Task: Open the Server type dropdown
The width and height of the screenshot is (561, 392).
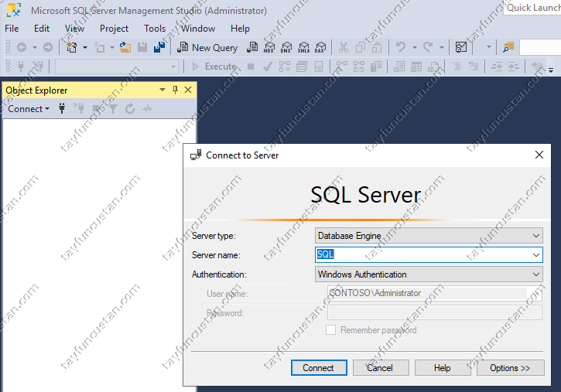Action: 429,236
